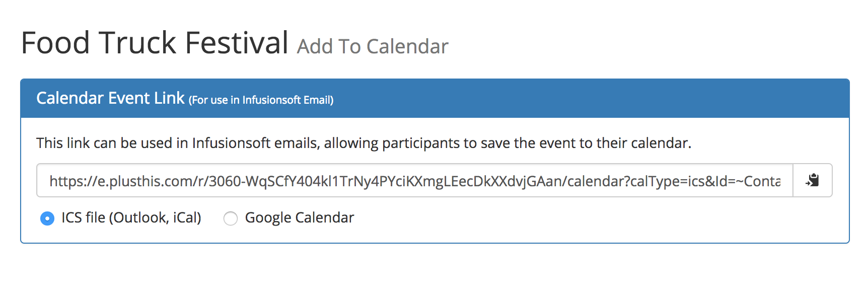Viewport: 868px width, 294px height.
Task: Click the word 'Festival' in the title
Action: click(237, 42)
